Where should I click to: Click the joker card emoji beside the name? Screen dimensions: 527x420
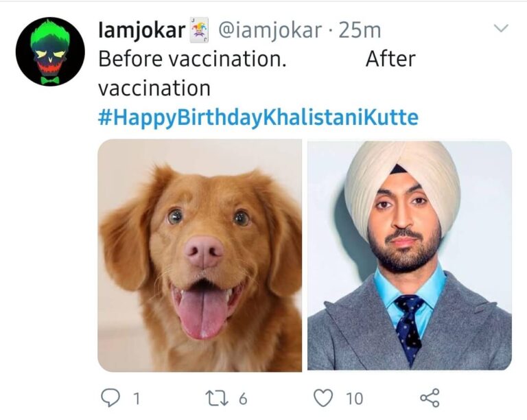coord(200,30)
